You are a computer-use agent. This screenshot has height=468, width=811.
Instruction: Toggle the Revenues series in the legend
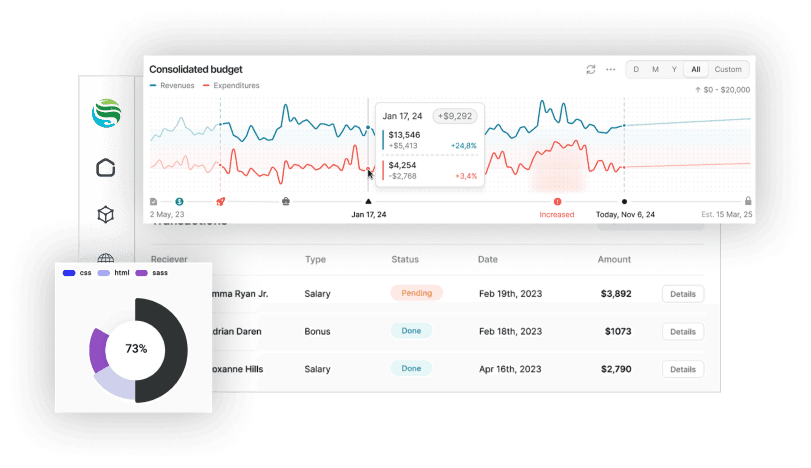click(x=173, y=86)
